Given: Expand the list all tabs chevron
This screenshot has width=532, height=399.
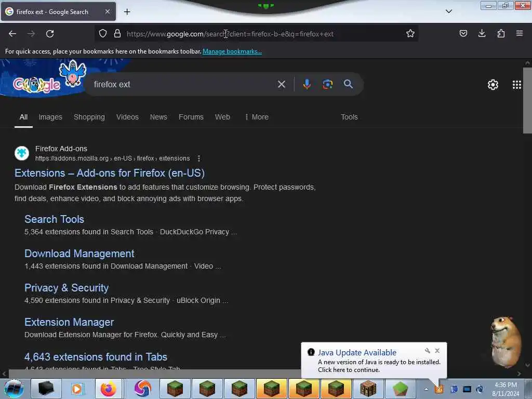Looking at the screenshot, I should click(x=448, y=11).
